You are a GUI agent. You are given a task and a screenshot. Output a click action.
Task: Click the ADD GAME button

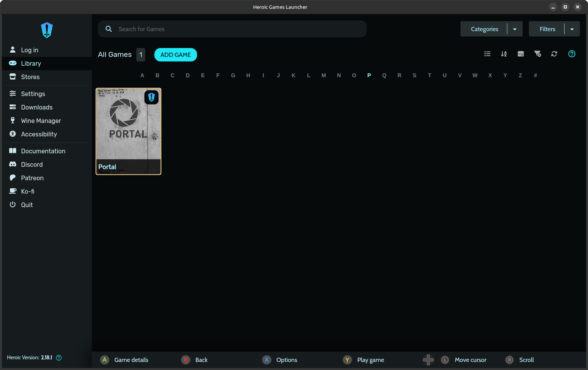[x=176, y=55]
